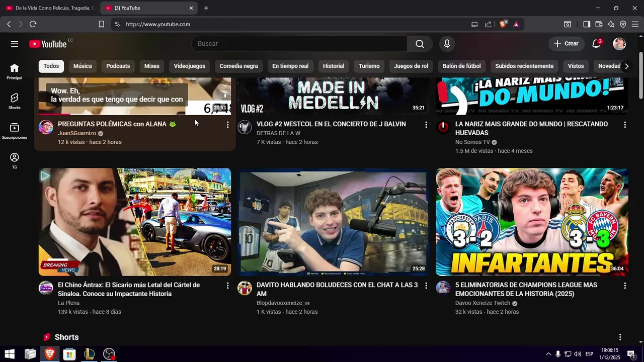This screenshot has height=362, width=644.
Task: Start voice search with microphone
Action: coord(447,44)
